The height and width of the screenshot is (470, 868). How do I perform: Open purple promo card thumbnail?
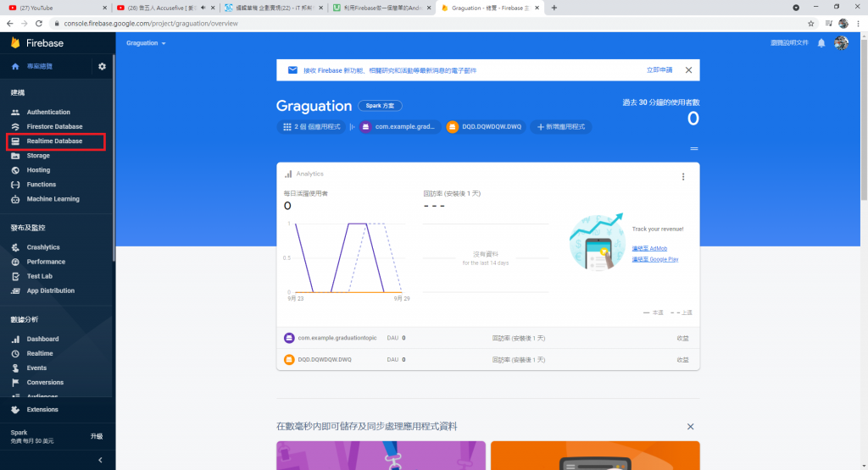click(381, 456)
